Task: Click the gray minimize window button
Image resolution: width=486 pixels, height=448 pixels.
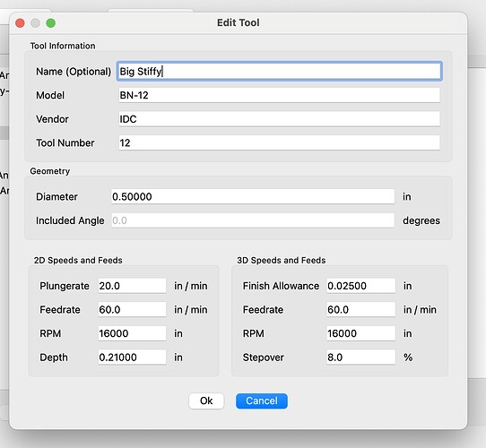Action: [x=35, y=23]
